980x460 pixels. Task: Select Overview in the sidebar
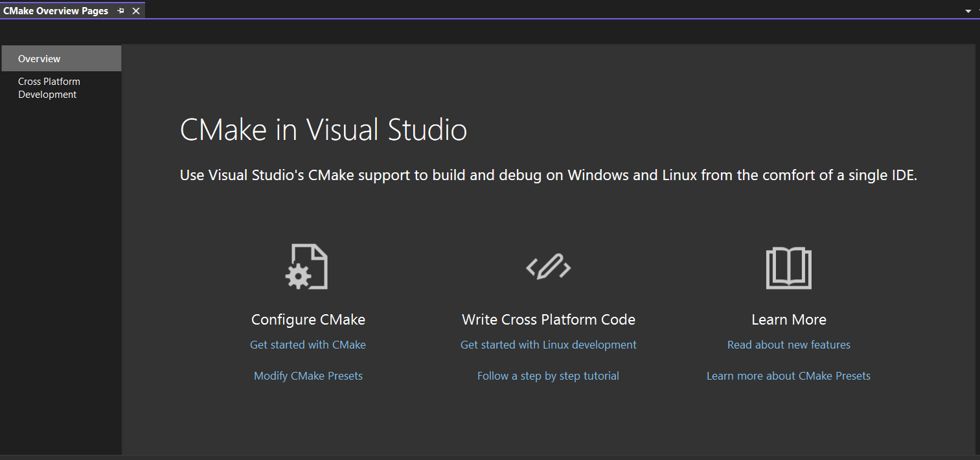click(x=61, y=58)
